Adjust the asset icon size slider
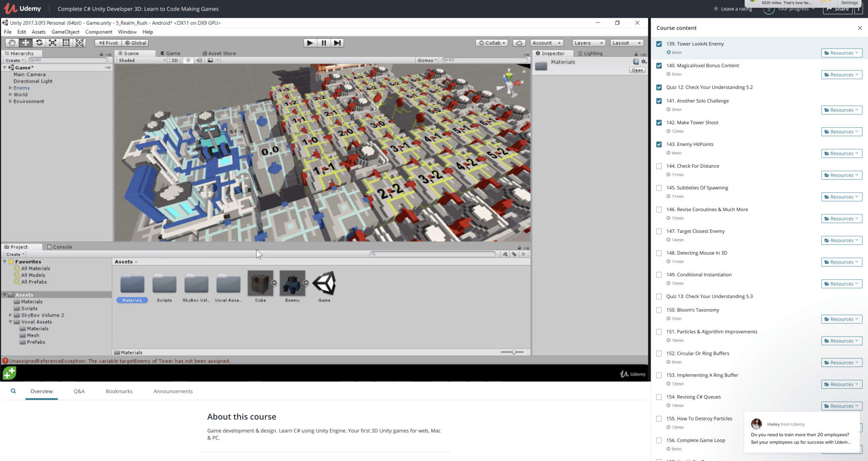The image size is (868, 461). pos(514,352)
